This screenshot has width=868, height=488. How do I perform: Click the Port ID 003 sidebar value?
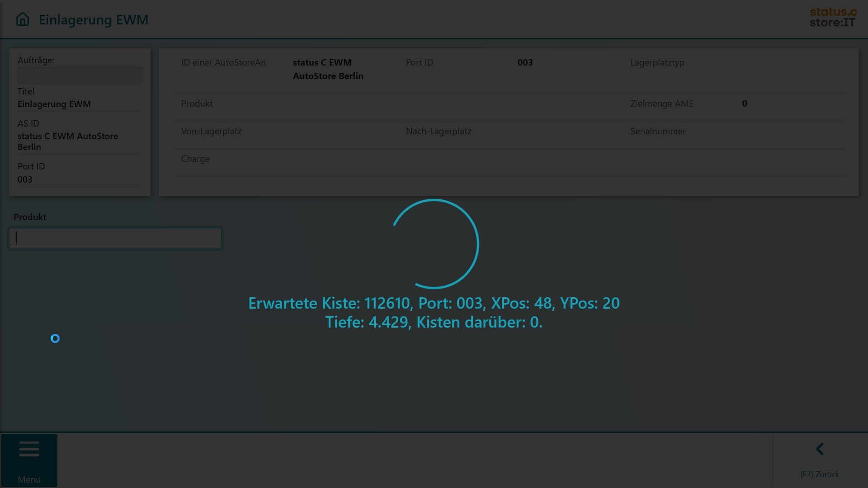point(25,179)
